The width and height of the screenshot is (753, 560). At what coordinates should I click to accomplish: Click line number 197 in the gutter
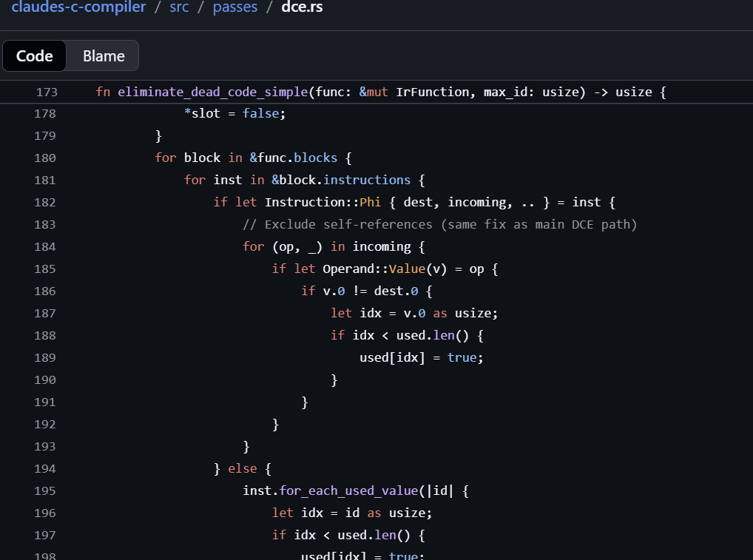pyautogui.click(x=46, y=535)
